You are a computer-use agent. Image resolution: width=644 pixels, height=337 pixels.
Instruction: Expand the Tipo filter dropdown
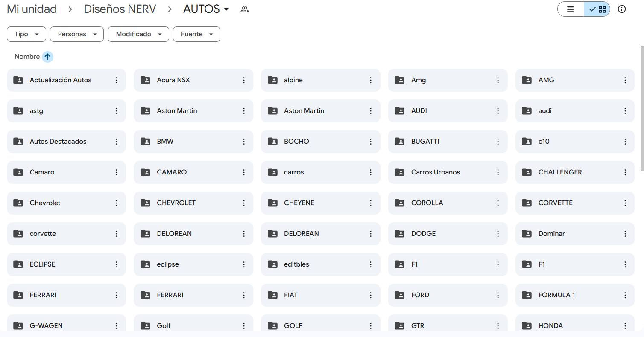pyautogui.click(x=26, y=34)
